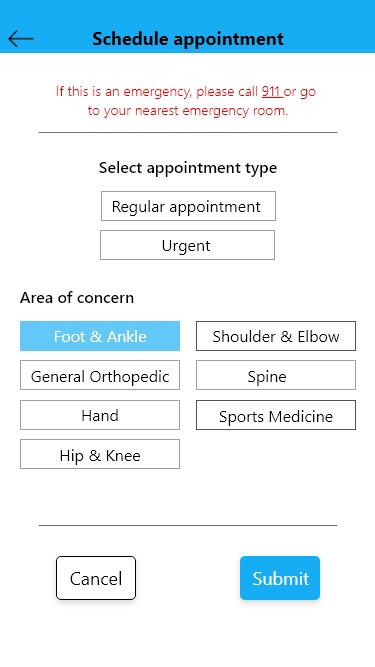Click the blue header bar
Viewport: 375px width, 667px height.
pos(188,26)
